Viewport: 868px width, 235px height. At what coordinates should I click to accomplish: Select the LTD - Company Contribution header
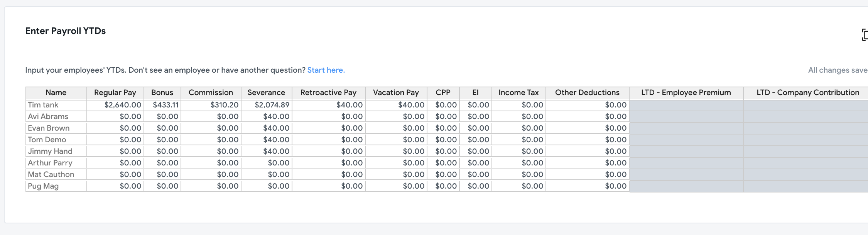(x=806, y=93)
